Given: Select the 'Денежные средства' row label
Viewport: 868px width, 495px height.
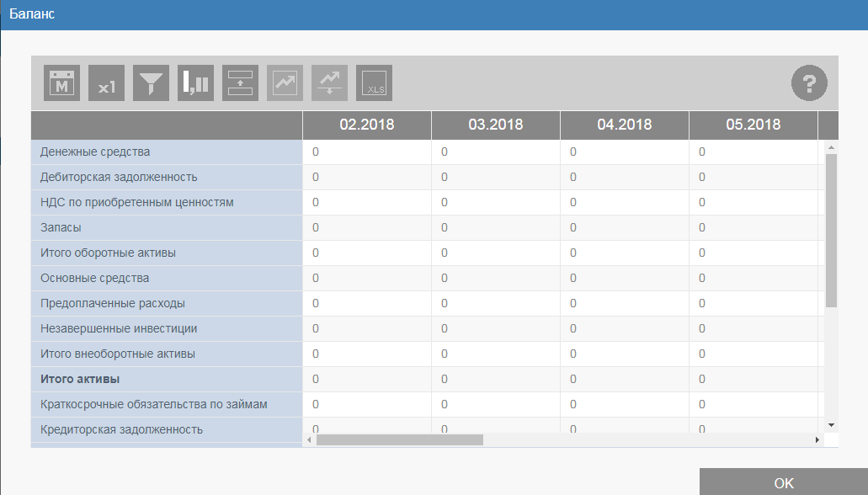Looking at the screenshot, I should pyautogui.click(x=95, y=152).
